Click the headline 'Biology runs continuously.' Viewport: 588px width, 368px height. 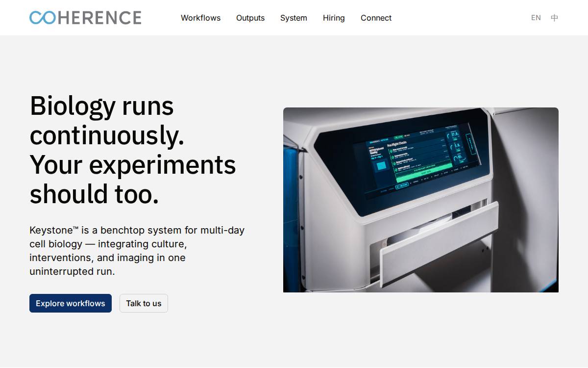(107, 121)
